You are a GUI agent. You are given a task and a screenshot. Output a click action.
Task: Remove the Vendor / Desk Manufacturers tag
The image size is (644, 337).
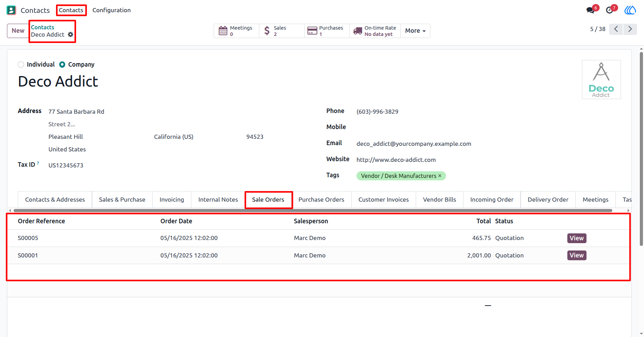(x=440, y=176)
